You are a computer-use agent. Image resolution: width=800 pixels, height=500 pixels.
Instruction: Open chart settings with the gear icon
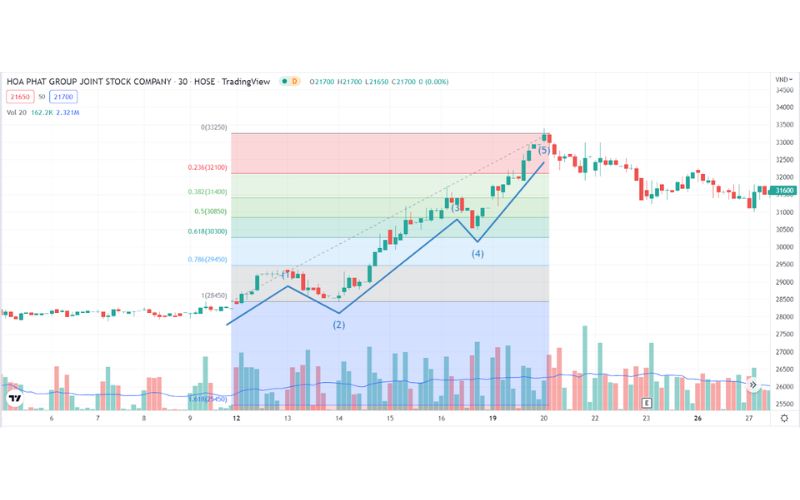784,418
